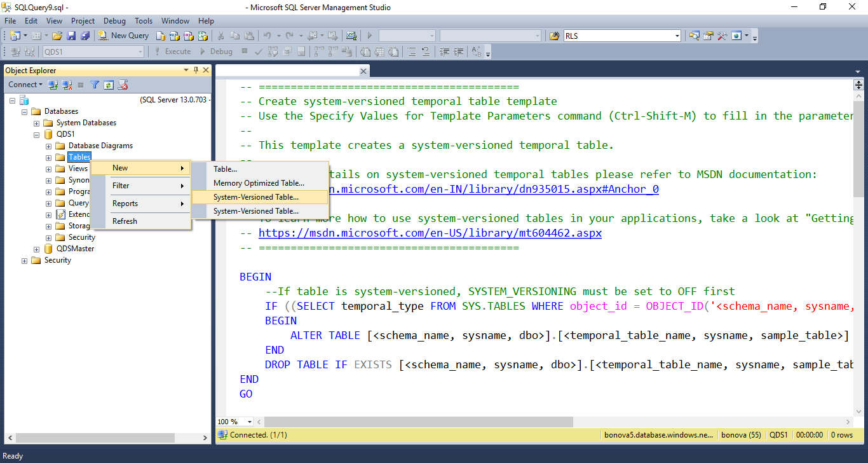Select Memory Optimized Table... menu entry

[x=259, y=183]
